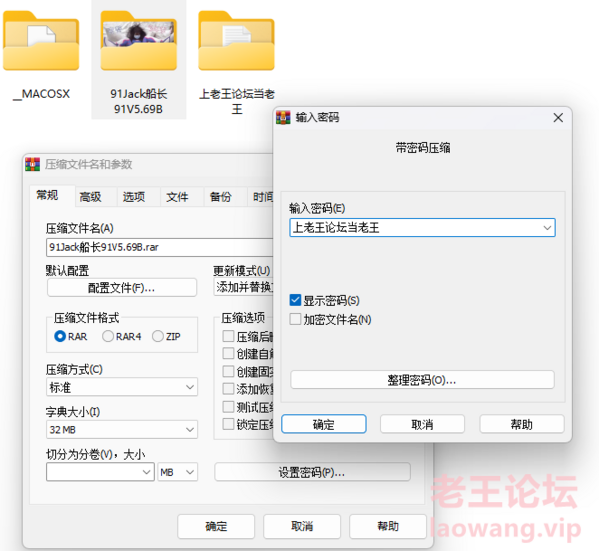Open the 字典大小 32 MB dropdown
Image resolution: width=599 pixels, height=551 pixels.
coord(122,429)
